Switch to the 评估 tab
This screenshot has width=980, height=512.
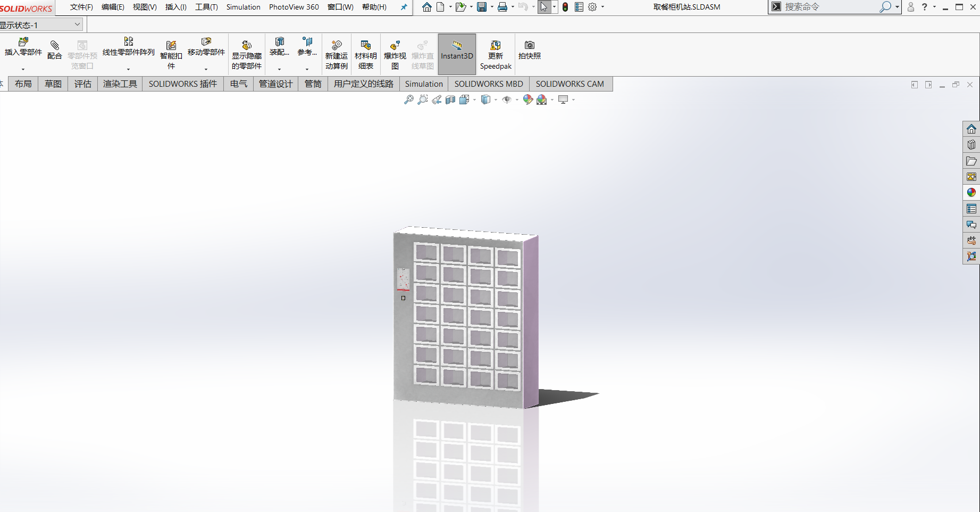tap(83, 84)
